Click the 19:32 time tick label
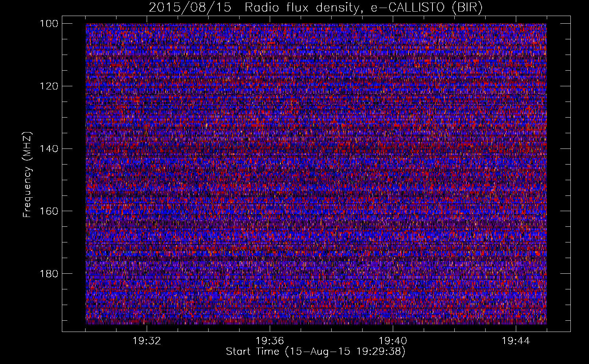This screenshot has width=589, height=364. 147,341
